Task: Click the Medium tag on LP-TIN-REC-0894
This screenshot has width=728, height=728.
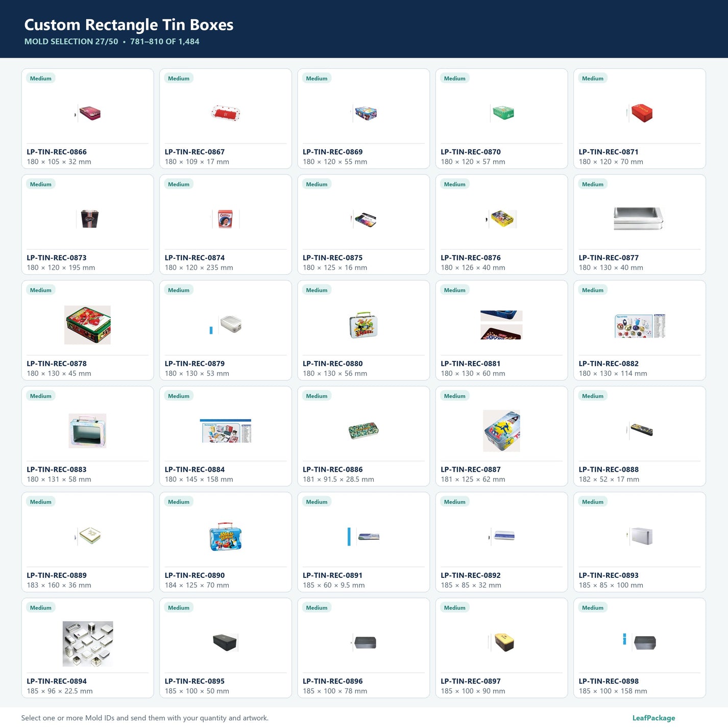Action: 41,608
